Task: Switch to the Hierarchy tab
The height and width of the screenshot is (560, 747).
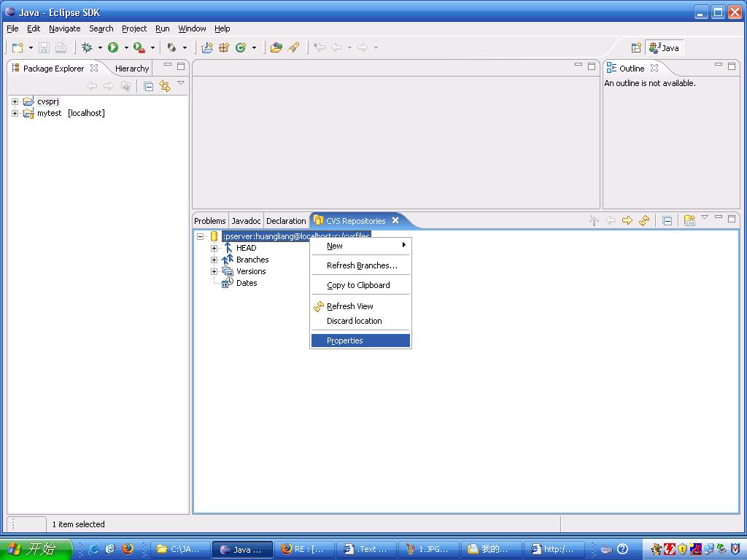Action: pyautogui.click(x=132, y=69)
